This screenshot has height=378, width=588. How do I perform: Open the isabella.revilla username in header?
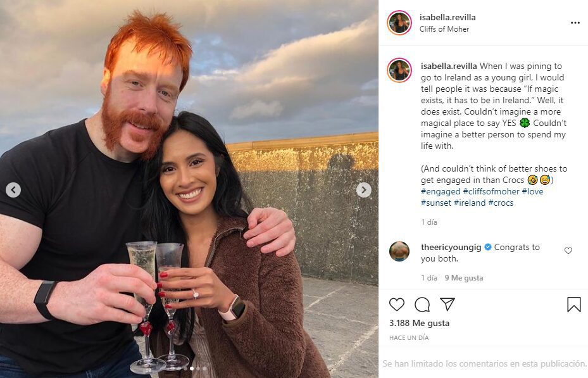[x=447, y=17]
